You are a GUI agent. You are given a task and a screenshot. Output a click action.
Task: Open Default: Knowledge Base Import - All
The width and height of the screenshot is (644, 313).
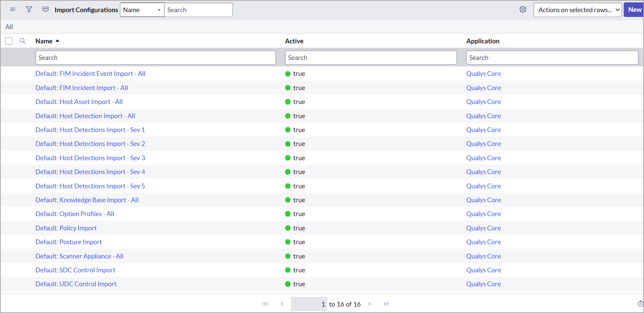tap(87, 200)
